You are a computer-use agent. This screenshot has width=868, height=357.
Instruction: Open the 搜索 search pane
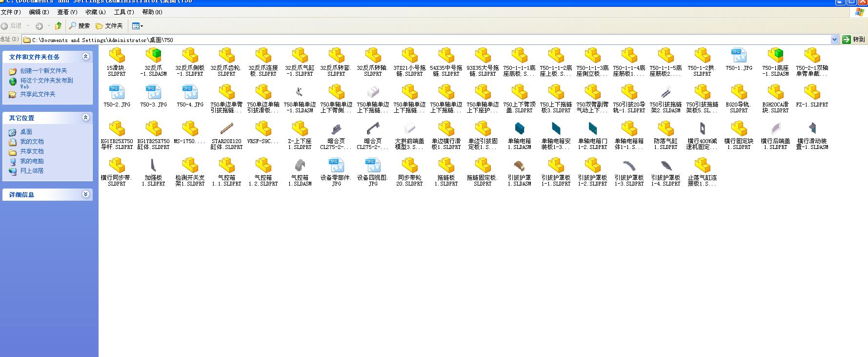80,25
